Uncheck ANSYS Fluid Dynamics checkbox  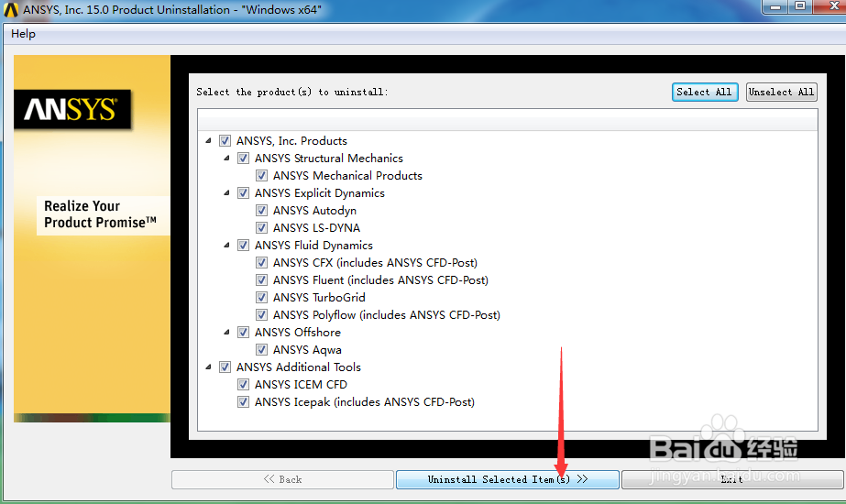(x=243, y=245)
